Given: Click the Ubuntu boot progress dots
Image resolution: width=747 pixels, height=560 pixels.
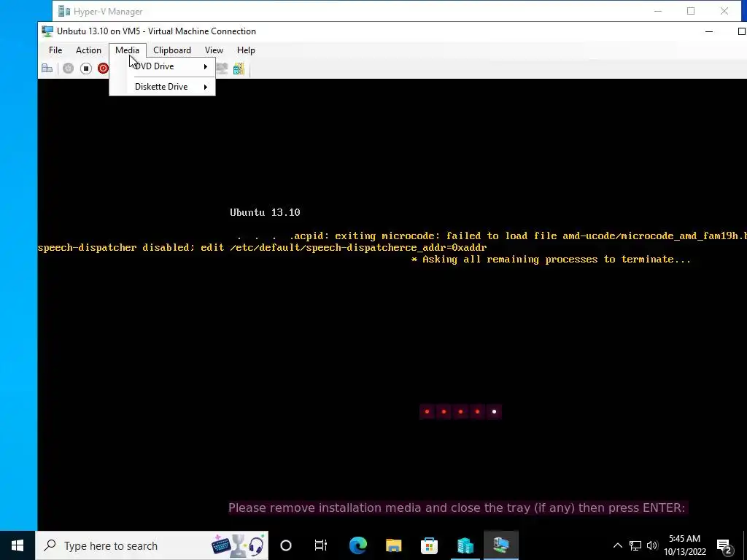Looking at the screenshot, I should coord(461,412).
